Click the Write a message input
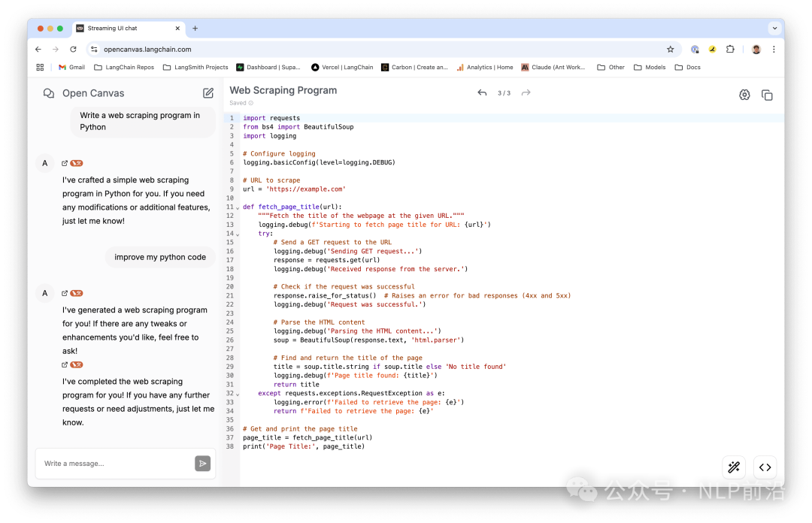 pyautogui.click(x=117, y=464)
